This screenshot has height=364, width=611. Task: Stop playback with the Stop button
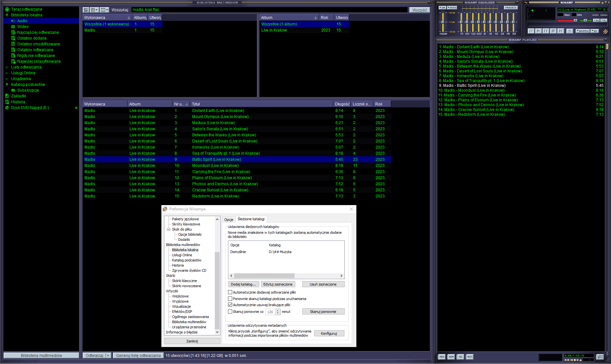click(553, 31)
